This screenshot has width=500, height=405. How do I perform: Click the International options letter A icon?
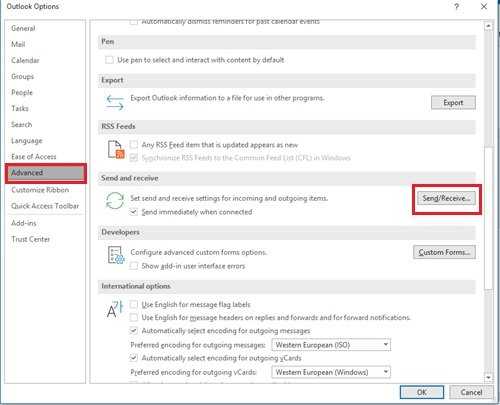coord(115,309)
